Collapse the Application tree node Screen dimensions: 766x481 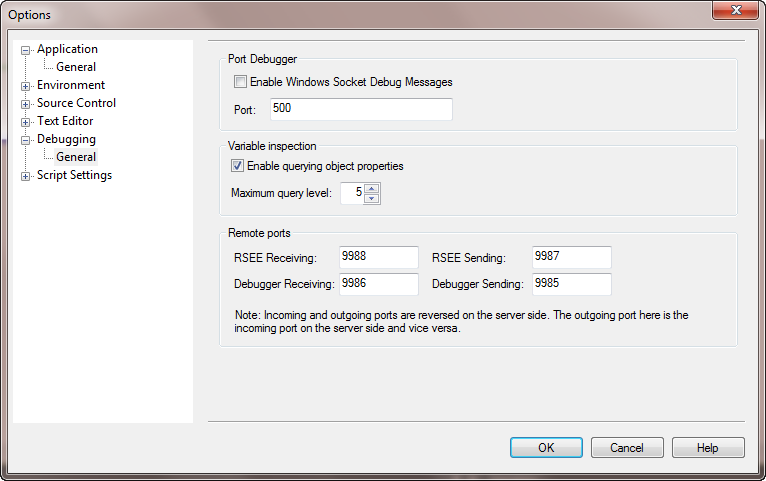point(25,50)
